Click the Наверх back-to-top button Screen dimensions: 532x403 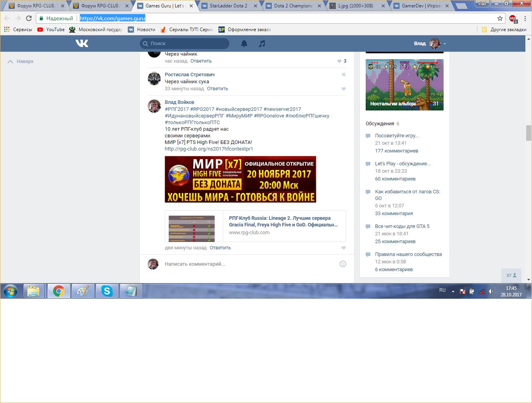pos(21,61)
